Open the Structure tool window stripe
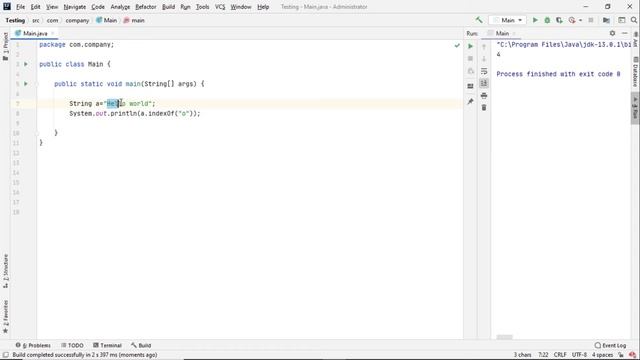This screenshot has width=640, height=360. (x=5, y=271)
